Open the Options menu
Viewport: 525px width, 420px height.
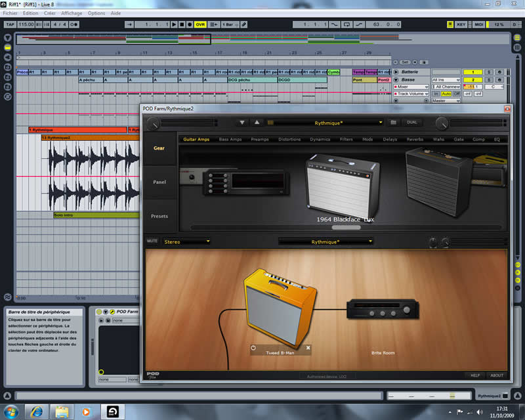pyautogui.click(x=96, y=13)
